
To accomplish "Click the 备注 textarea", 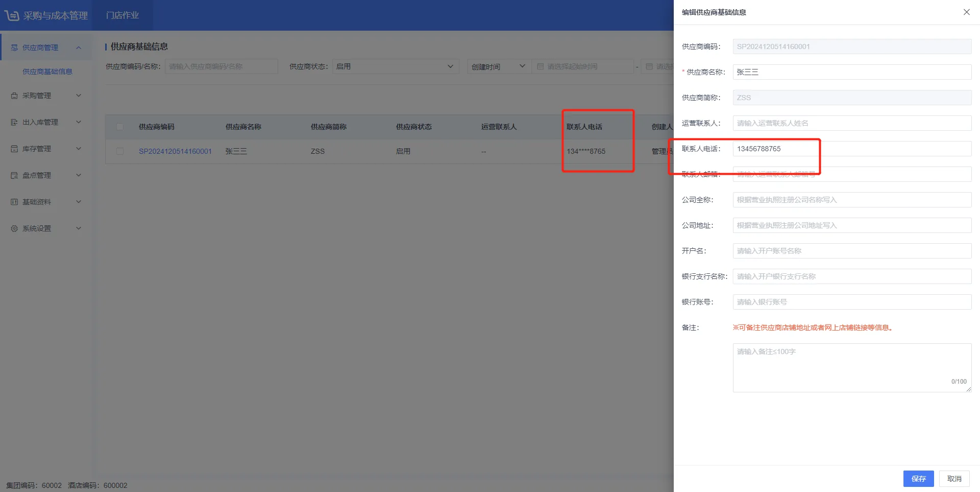I will pos(852,368).
